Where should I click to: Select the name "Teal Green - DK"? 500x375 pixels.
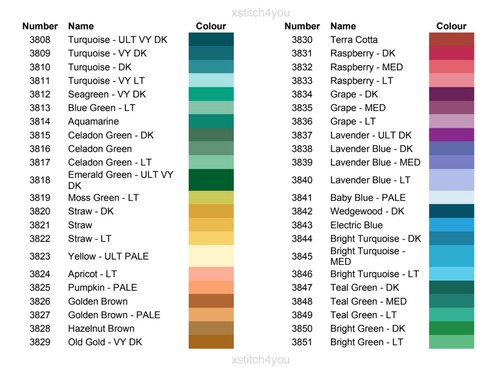(365, 287)
